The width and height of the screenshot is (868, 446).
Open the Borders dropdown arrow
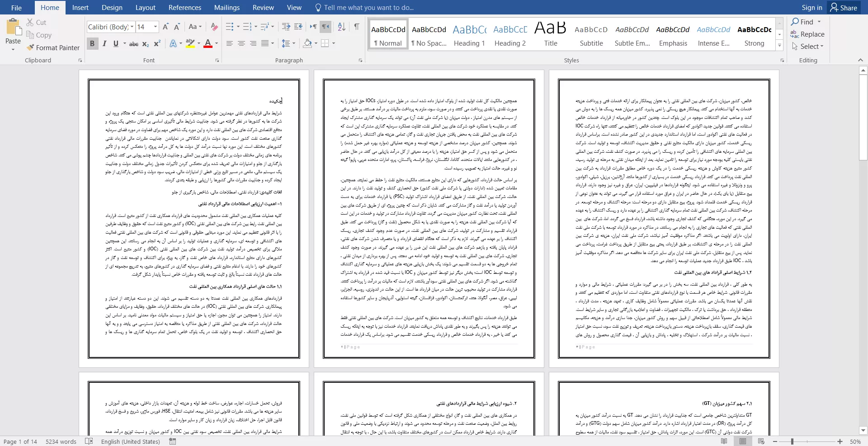(x=334, y=43)
